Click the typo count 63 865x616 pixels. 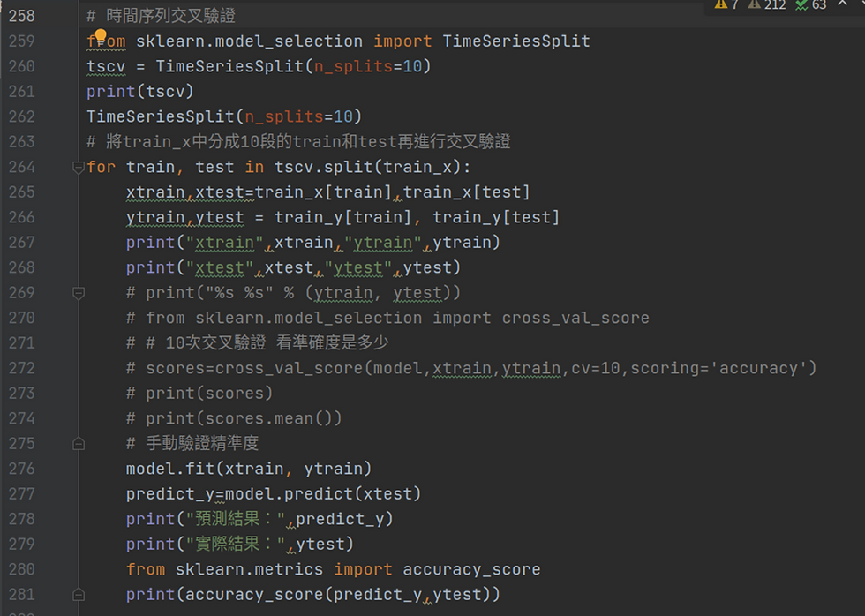coord(819,5)
